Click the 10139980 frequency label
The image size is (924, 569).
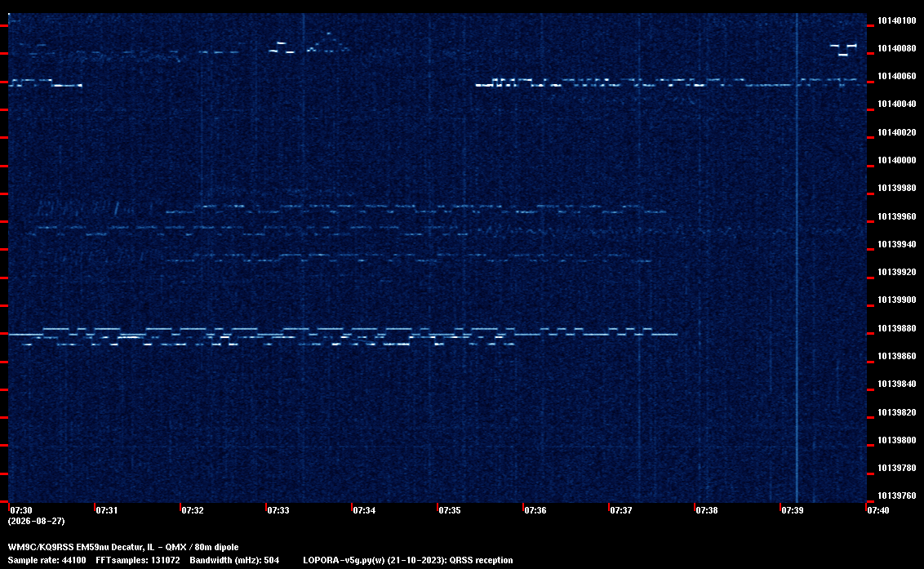click(896, 188)
